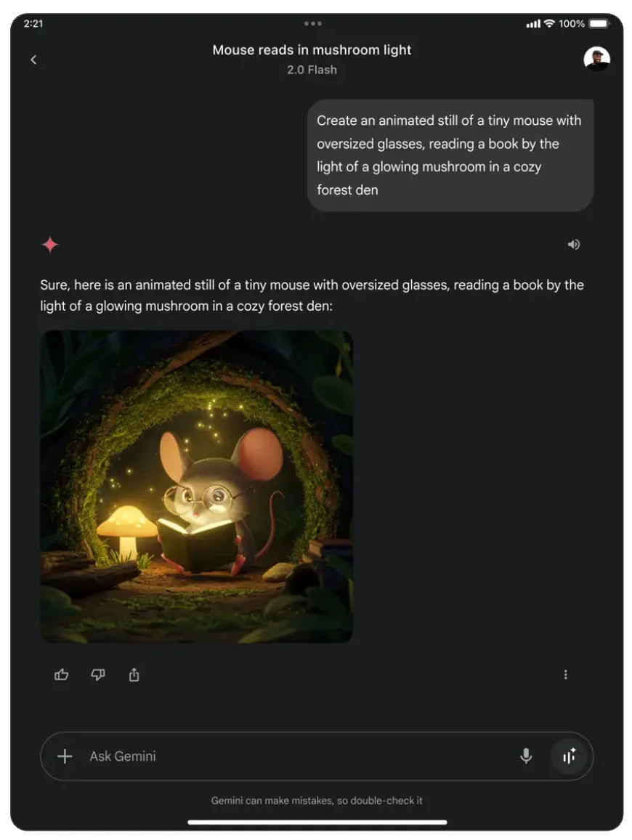Launch Gemini Live with sparkle bars button

(x=569, y=756)
